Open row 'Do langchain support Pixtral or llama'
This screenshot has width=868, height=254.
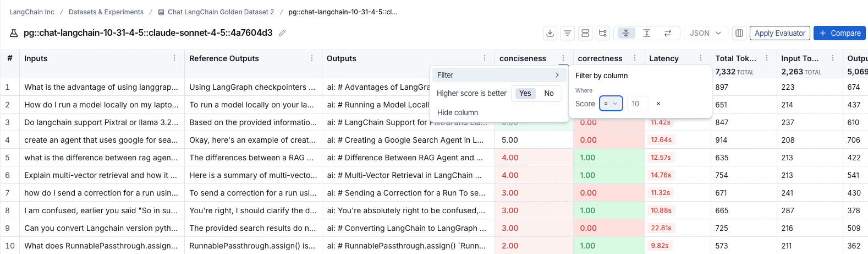pos(101,122)
